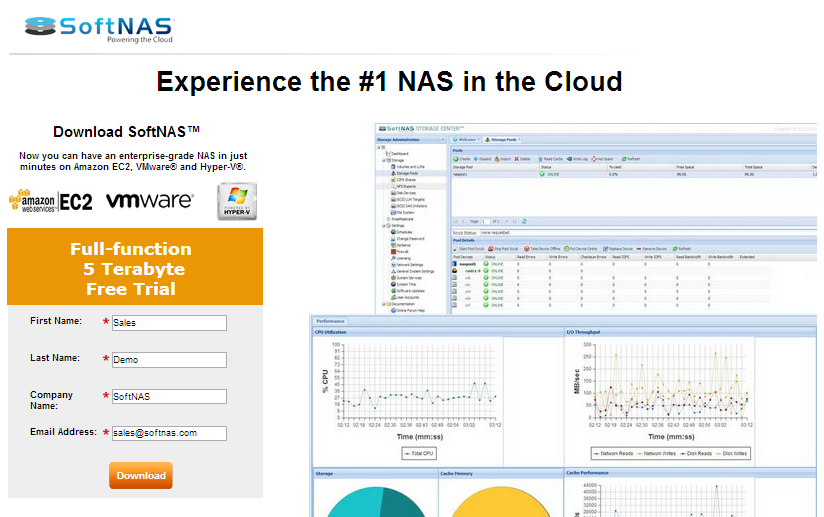The width and height of the screenshot is (824, 517).
Task: Click the pager refresh icon
Action: (524, 222)
